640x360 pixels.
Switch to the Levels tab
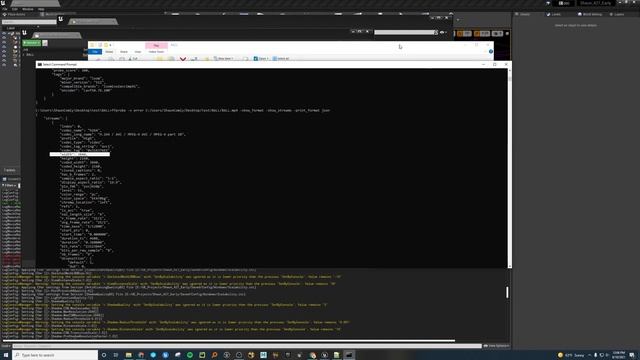554,14
